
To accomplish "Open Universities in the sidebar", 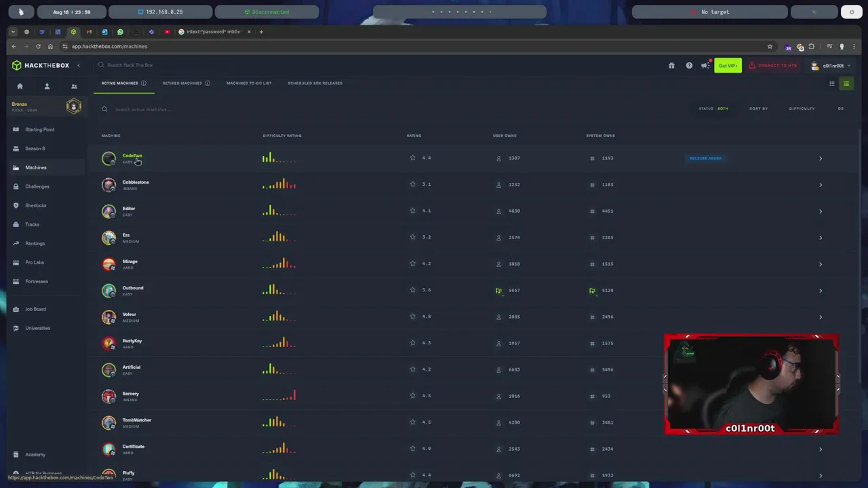I will 37,328.
